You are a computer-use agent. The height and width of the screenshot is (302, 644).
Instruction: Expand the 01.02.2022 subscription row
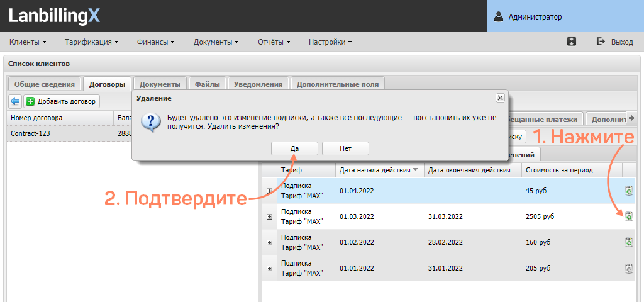(269, 243)
